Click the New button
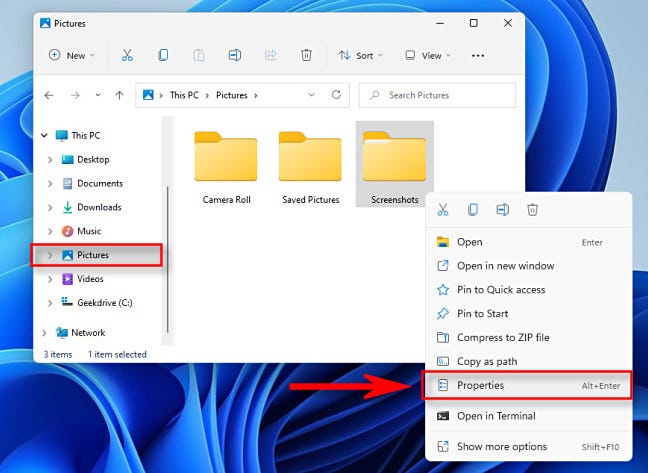Viewport: 648px width, 473px height. point(72,55)
